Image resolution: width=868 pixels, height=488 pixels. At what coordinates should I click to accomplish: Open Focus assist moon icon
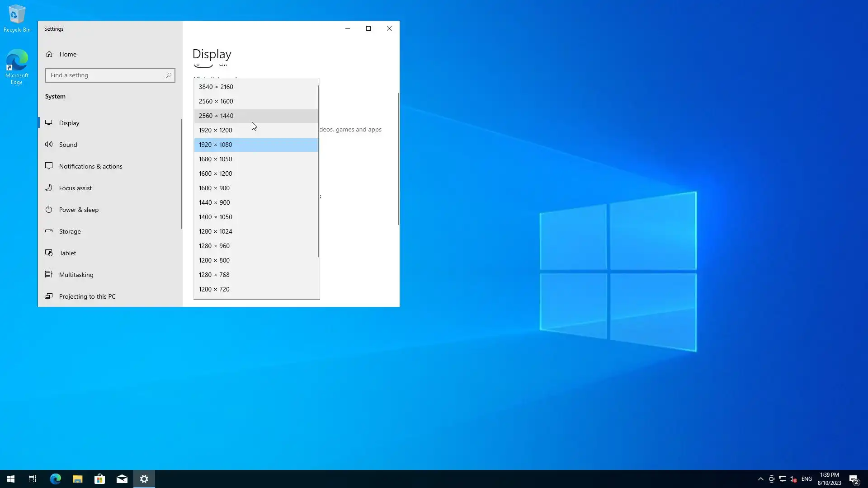point(49,188)
